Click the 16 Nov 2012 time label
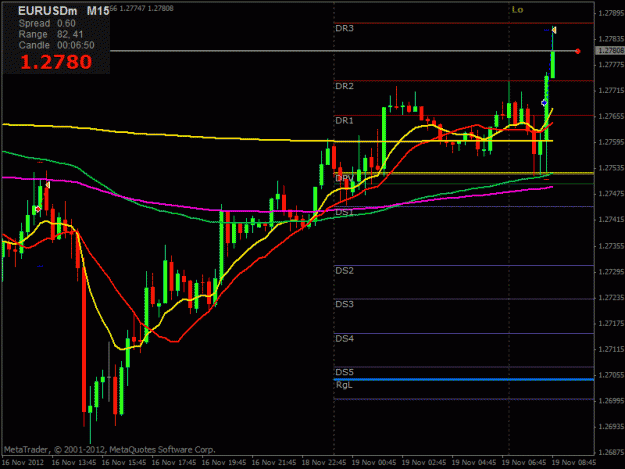 [x=23, y=462]
